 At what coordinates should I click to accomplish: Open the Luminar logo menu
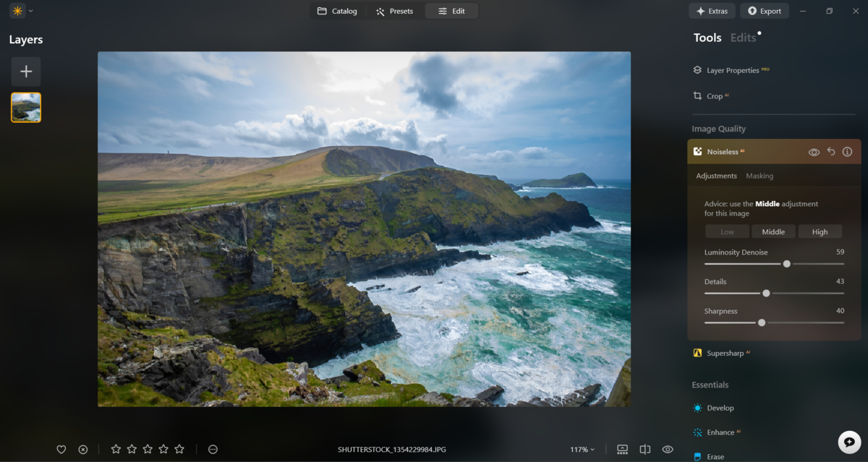click(x=17, y=11)
